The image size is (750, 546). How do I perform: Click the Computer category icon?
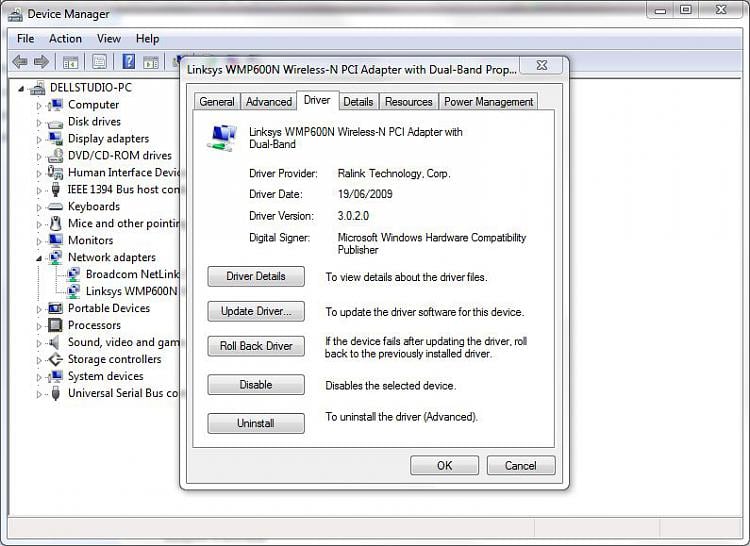(x=55, y=105)
